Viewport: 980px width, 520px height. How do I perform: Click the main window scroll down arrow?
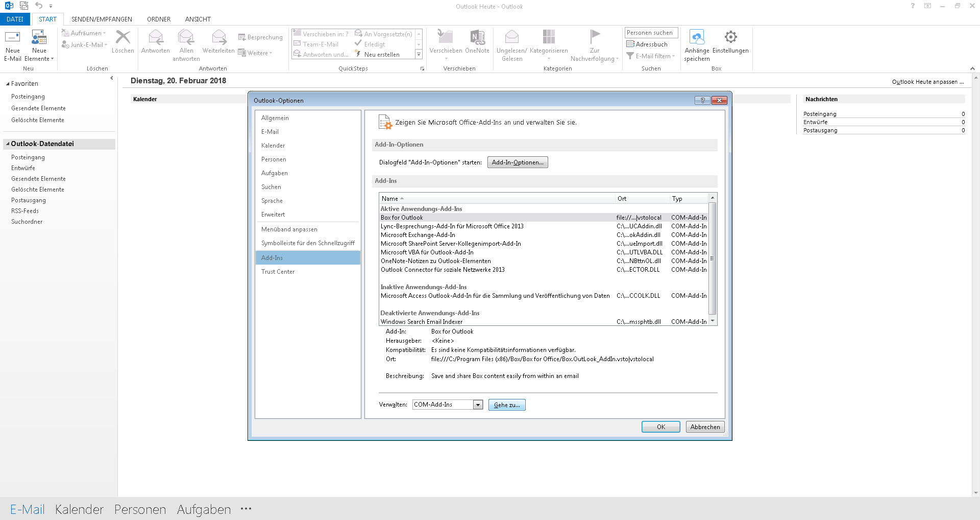(976, 493)
